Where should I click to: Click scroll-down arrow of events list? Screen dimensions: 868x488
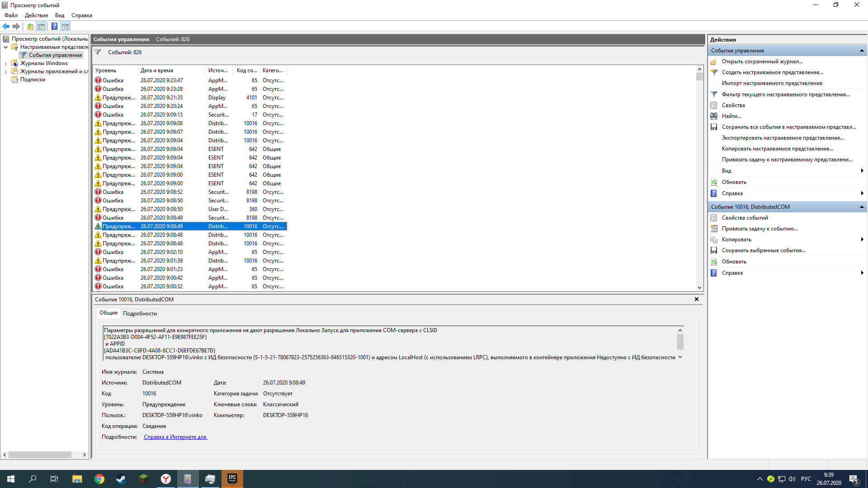[699, 287]
